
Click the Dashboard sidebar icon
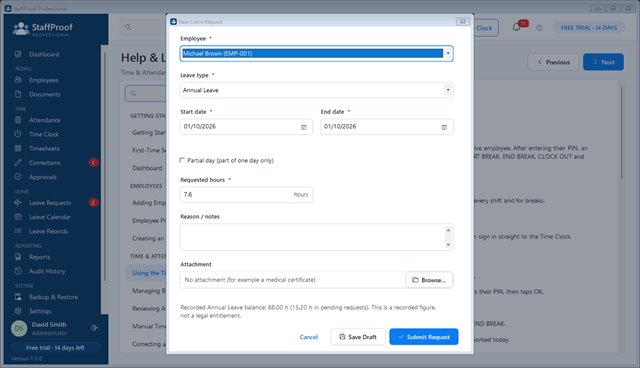pyautogui.click(x=18, y=54)
